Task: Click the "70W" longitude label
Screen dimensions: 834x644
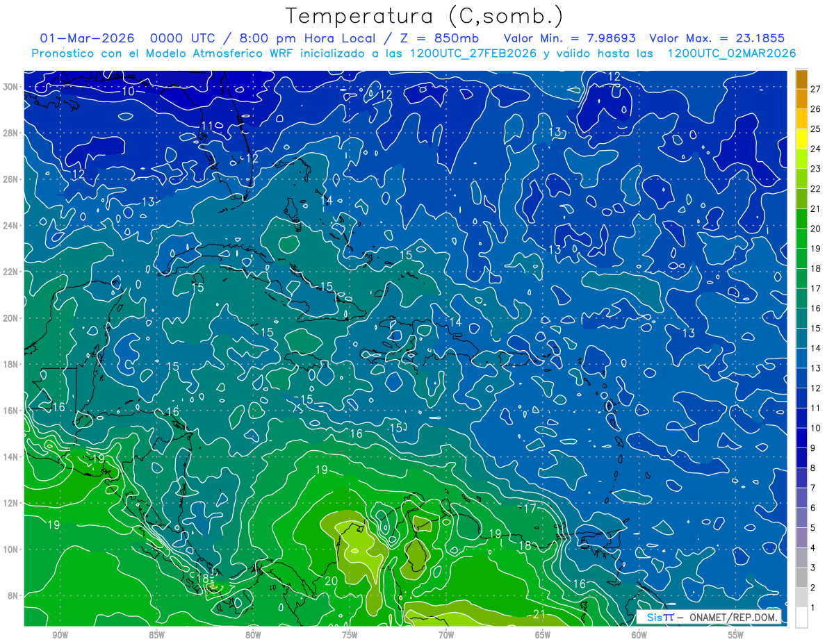Action: 446,635
